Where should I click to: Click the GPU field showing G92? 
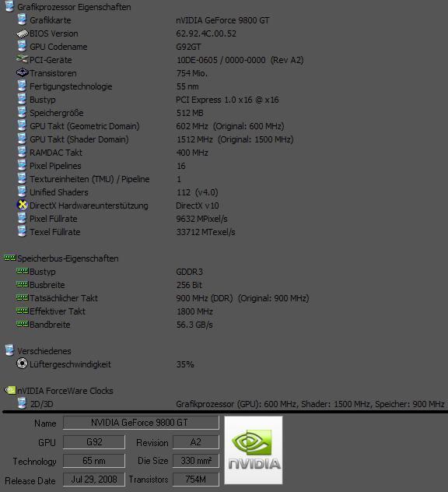(94, 442)
